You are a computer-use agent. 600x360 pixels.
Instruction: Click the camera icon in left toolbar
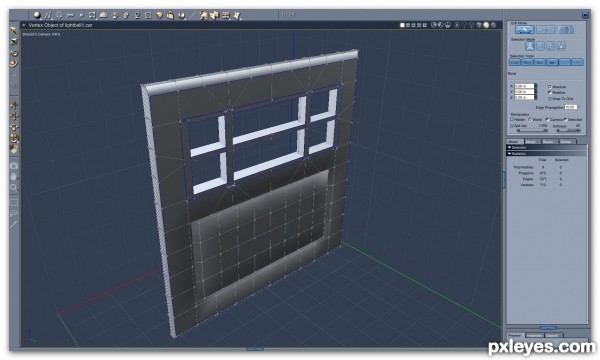pyautogui.click(x=14, y=166)
